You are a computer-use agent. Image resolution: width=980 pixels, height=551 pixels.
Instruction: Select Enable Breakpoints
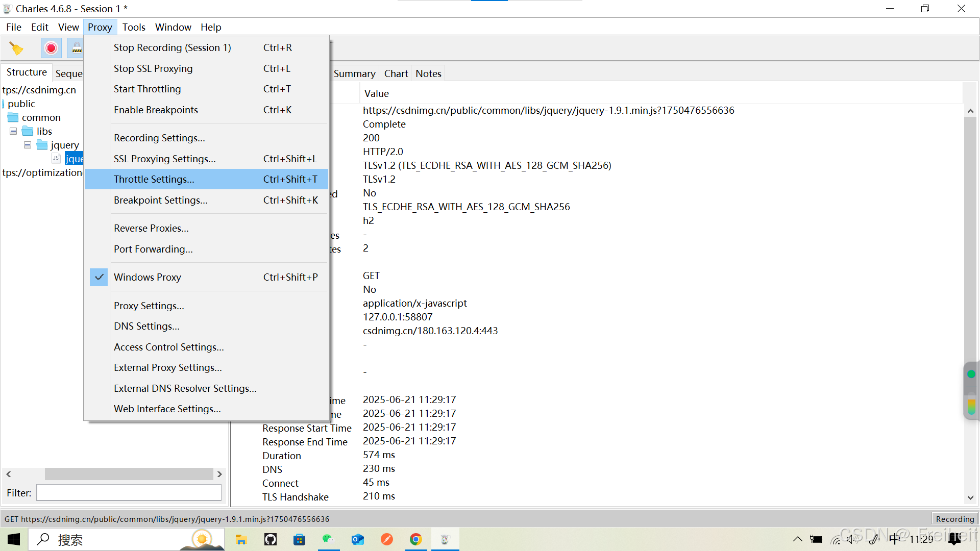pos(206,110)
